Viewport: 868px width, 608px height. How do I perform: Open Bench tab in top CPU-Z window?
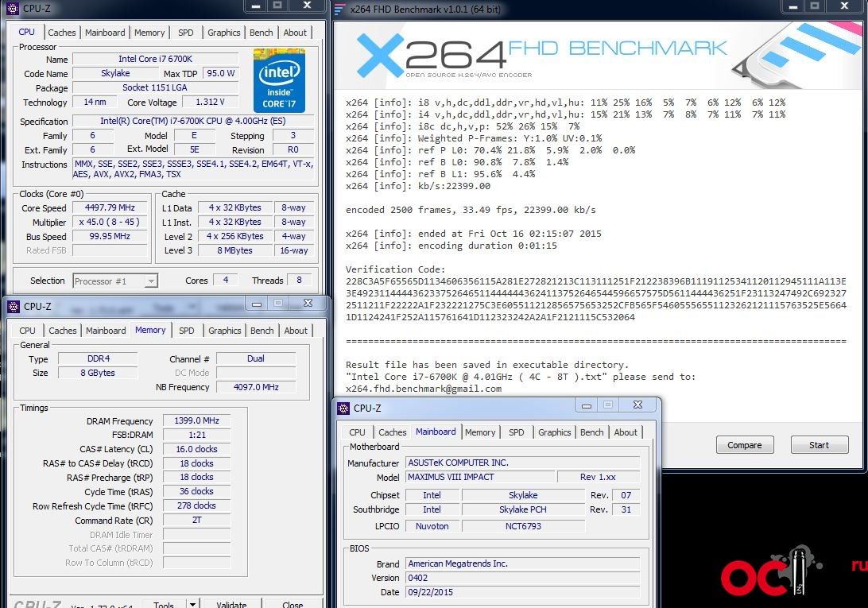tap(262, 33)
